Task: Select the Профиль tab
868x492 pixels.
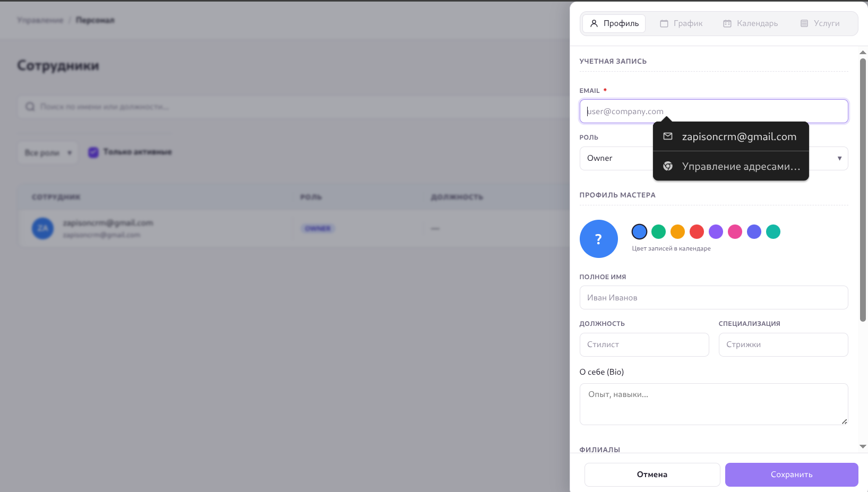Action: (614, 23)
